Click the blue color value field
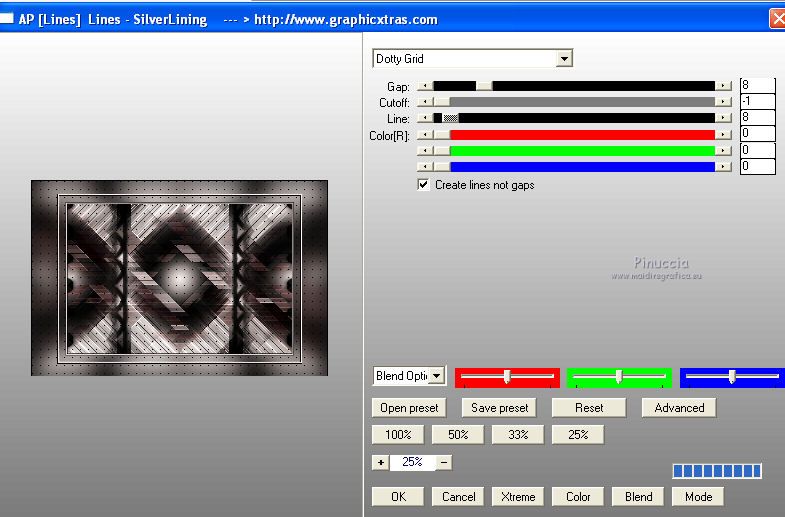785x517 pixels. pos(757,166)
